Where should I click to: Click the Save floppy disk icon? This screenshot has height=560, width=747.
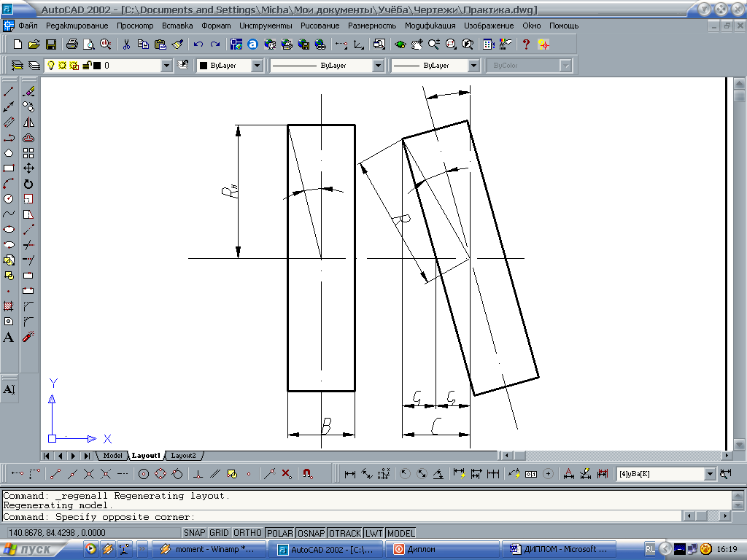pos(51,44)
